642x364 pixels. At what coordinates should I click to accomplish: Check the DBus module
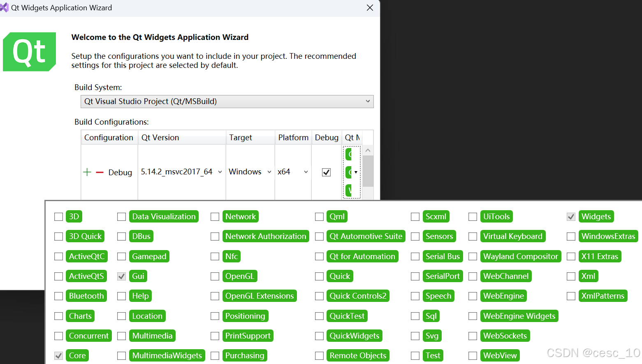tap(121, 236)
